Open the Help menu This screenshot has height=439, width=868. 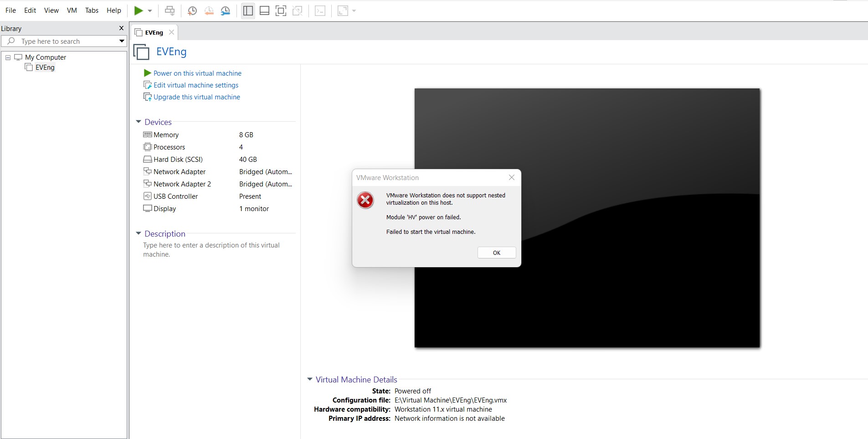(x=114, y=10)
